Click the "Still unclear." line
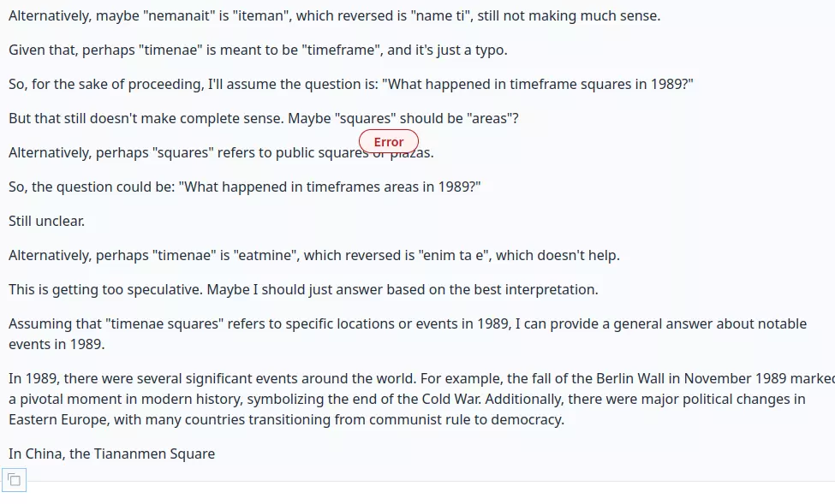This screenshot has width=835, height=504. click(x=47, y=221)
